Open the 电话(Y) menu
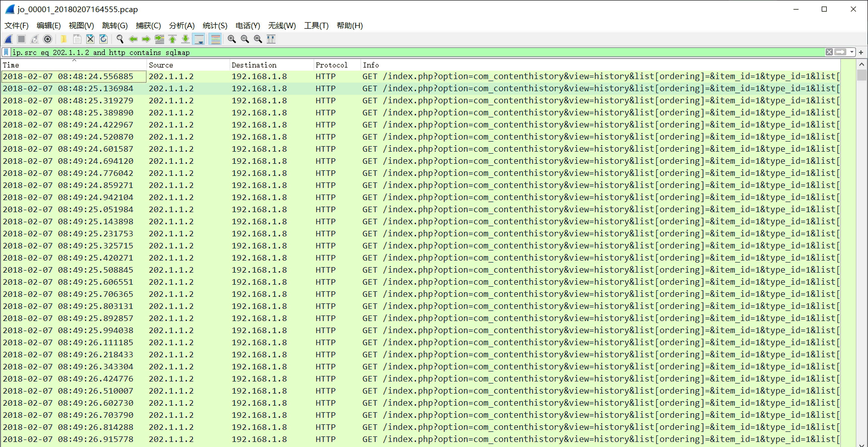The width and height of the screenshot is (868, 447). pyautogui.click(x=248, y=26)
